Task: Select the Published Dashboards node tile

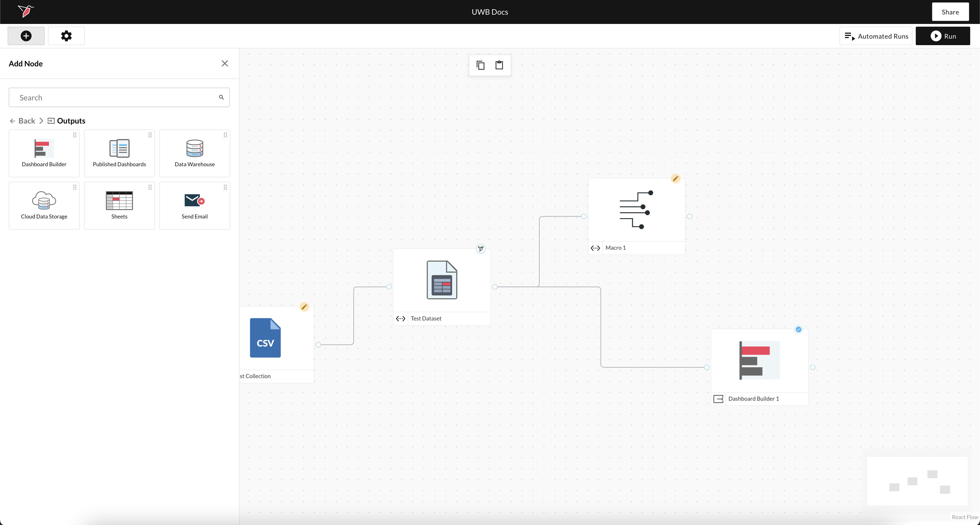Action: click(x=120, y=154)
